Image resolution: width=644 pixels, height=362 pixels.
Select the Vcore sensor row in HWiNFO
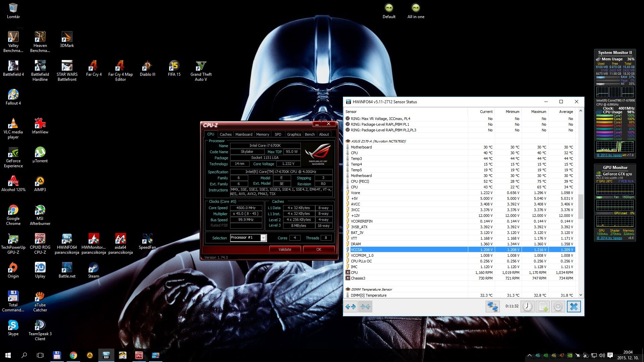pos(460,193)
